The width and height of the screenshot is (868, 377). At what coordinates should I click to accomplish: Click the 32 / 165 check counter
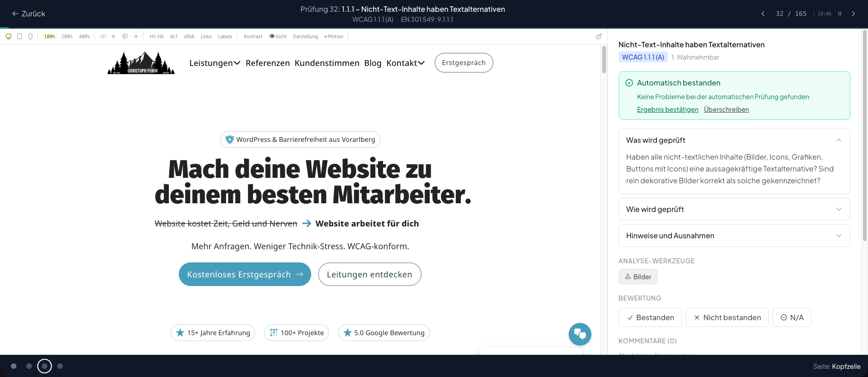791,14
